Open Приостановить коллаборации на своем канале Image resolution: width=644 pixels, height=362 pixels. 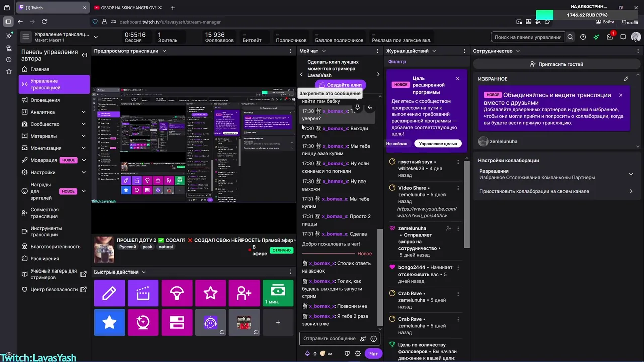[556, 191]
